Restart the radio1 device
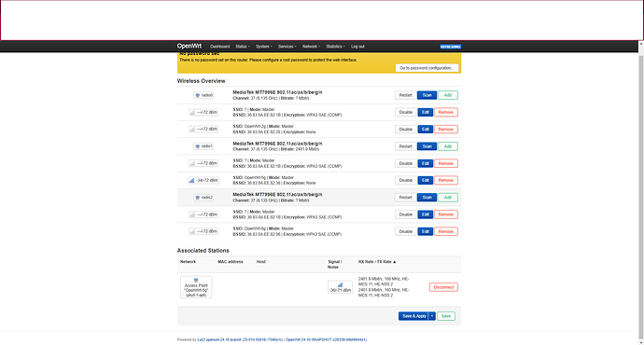 point(405,146)
